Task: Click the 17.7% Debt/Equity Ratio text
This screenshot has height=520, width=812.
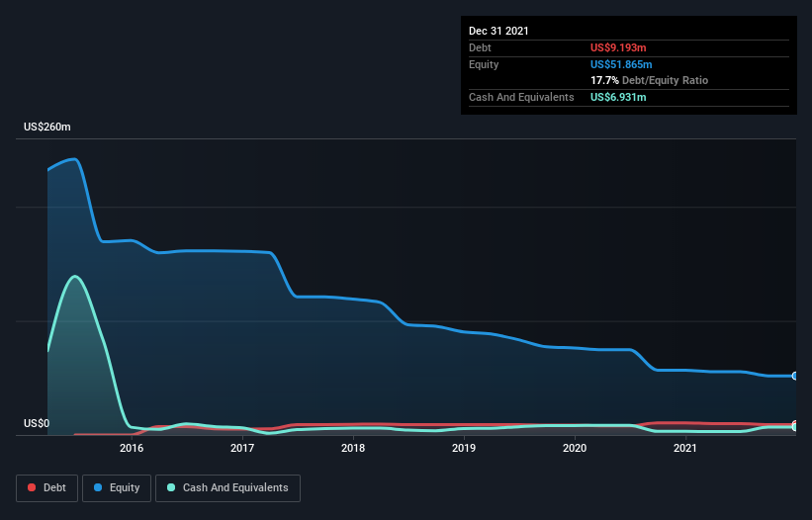Action: (x=650, y=80)
